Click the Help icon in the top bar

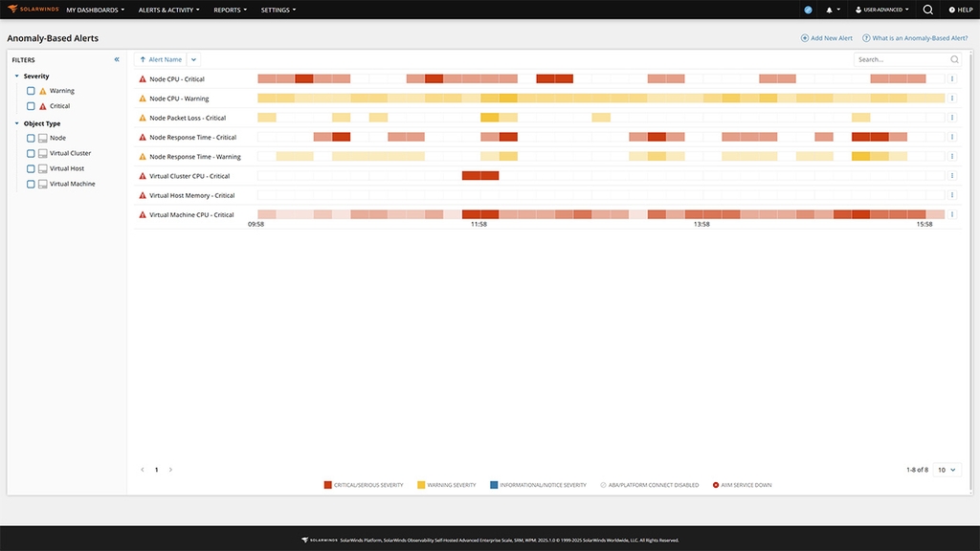956,9
